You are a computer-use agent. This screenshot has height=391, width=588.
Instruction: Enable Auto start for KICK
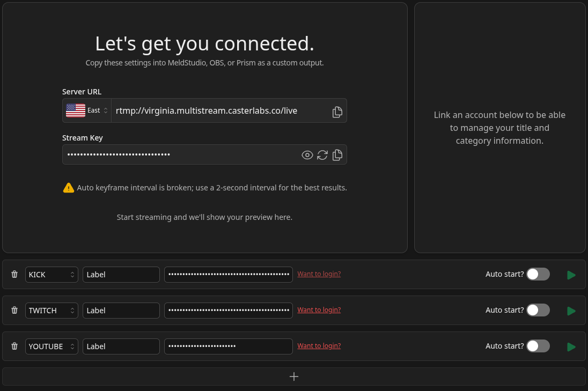tap(538, 274)
